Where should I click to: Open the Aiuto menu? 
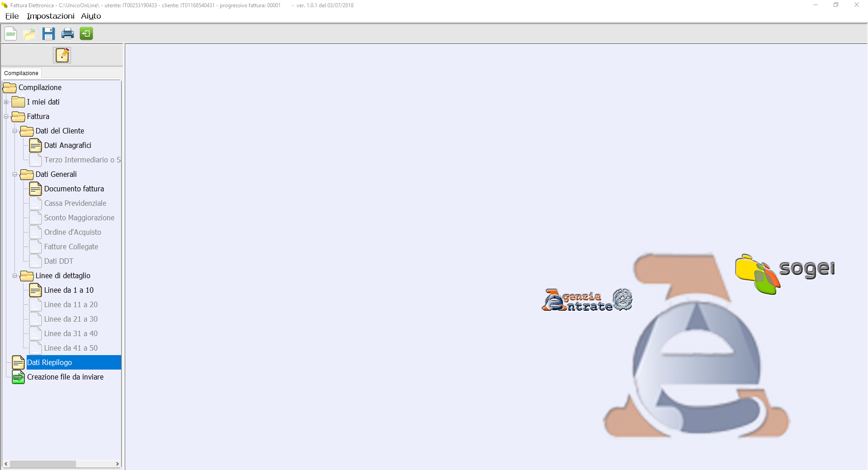tap(91, 16)
